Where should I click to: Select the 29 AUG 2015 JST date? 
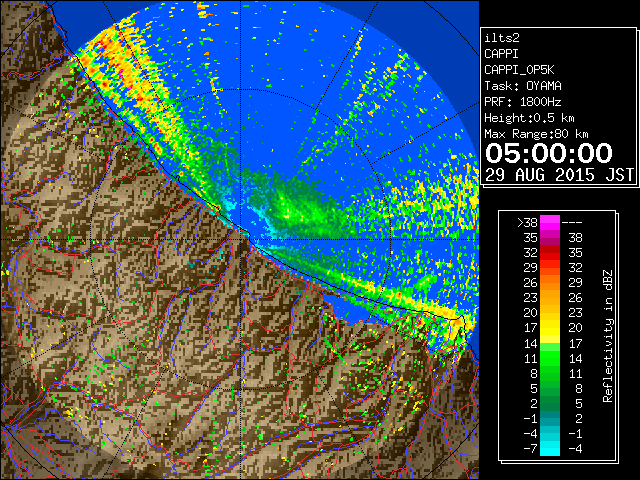pyautogui.click(x=559, y=175)
